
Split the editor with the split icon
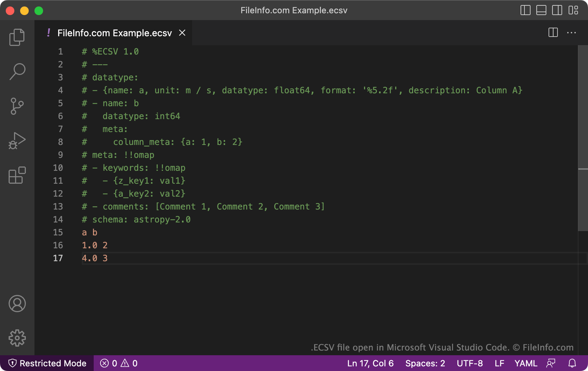click(x=553, y=33)
